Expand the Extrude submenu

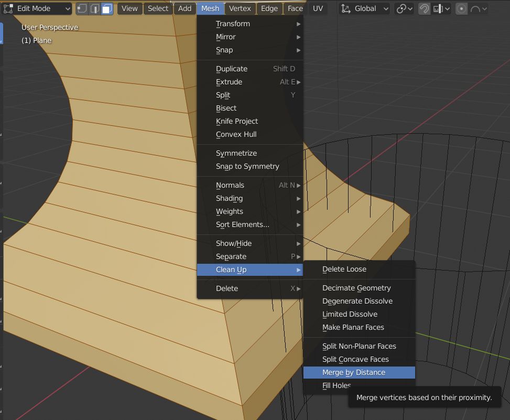[250, 82]
